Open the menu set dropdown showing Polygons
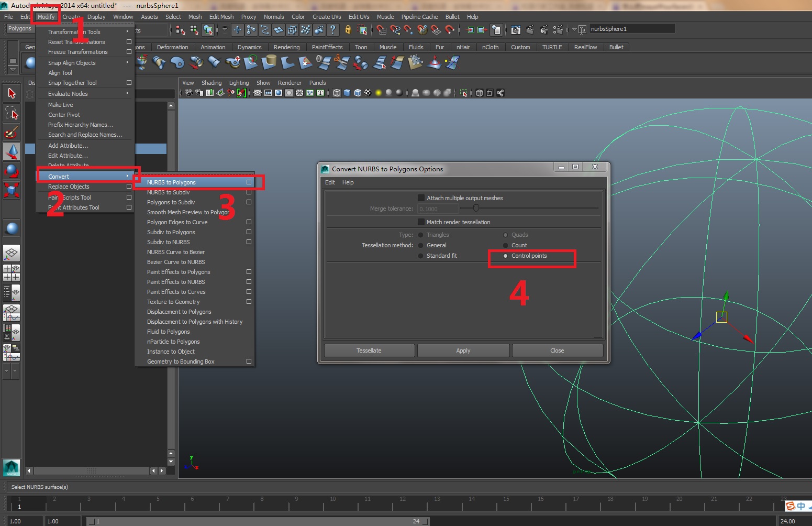812x526 pixels. tap(19, 28)
